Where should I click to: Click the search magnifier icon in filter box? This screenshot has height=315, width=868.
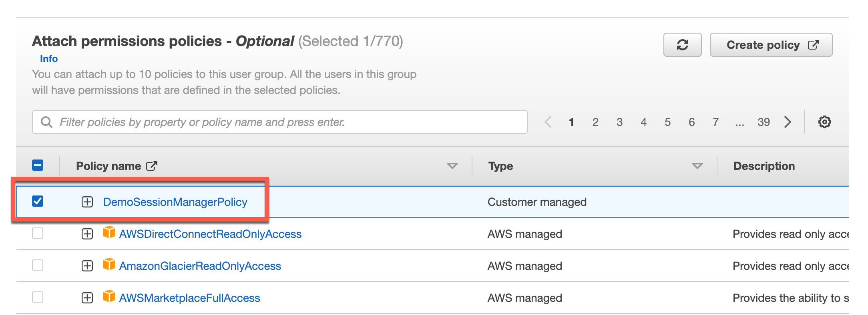[47, 122]
